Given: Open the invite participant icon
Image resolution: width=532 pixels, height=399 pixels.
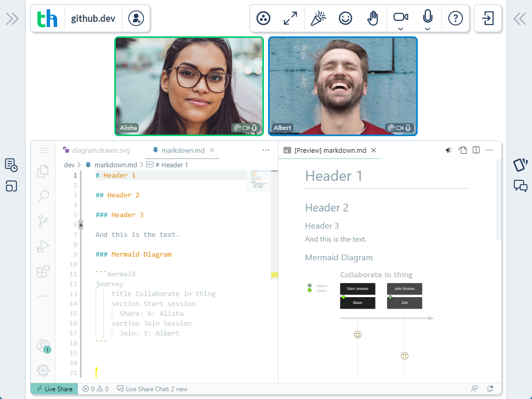Looking at the screenshot, I should [x=136, y=18].
